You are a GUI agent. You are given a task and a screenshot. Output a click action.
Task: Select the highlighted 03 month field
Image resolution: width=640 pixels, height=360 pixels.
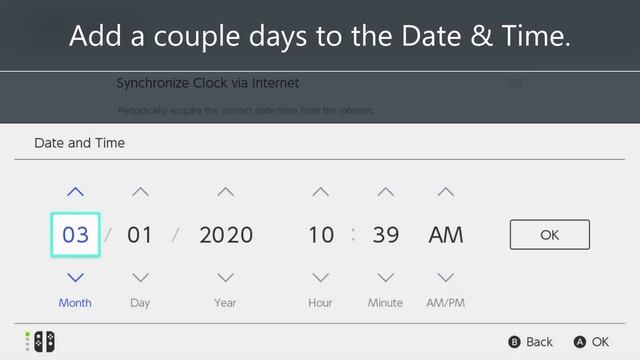[76, 235]
